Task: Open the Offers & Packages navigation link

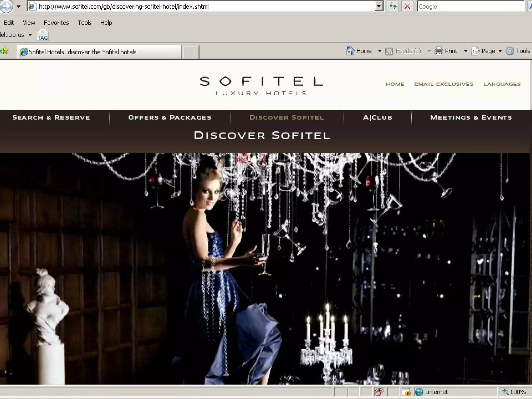Action: 170,118
